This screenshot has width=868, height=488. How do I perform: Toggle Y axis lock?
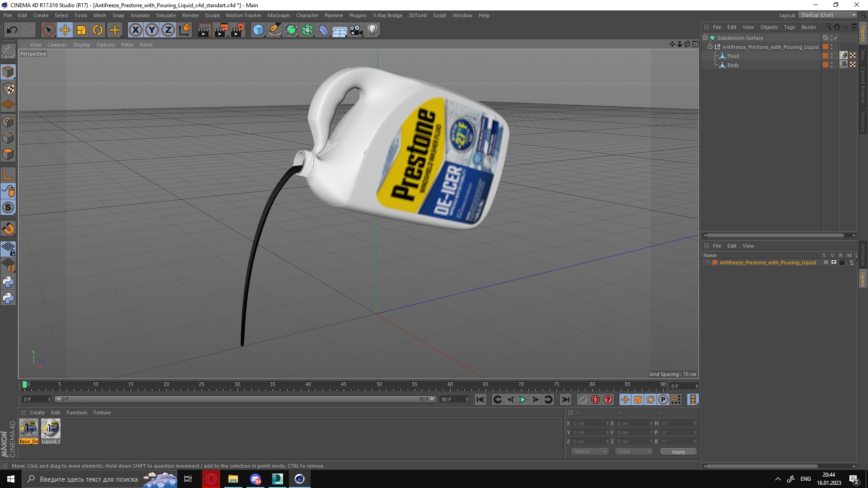(151, 30)
